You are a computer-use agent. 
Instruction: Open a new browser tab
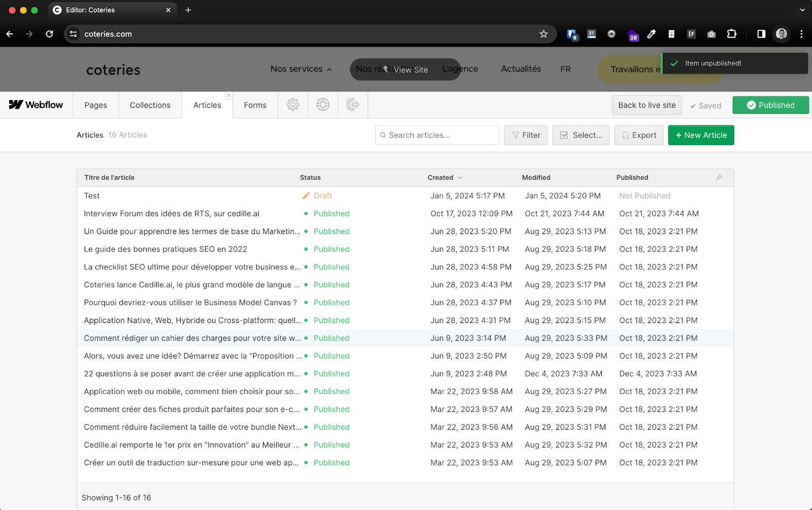188,10
